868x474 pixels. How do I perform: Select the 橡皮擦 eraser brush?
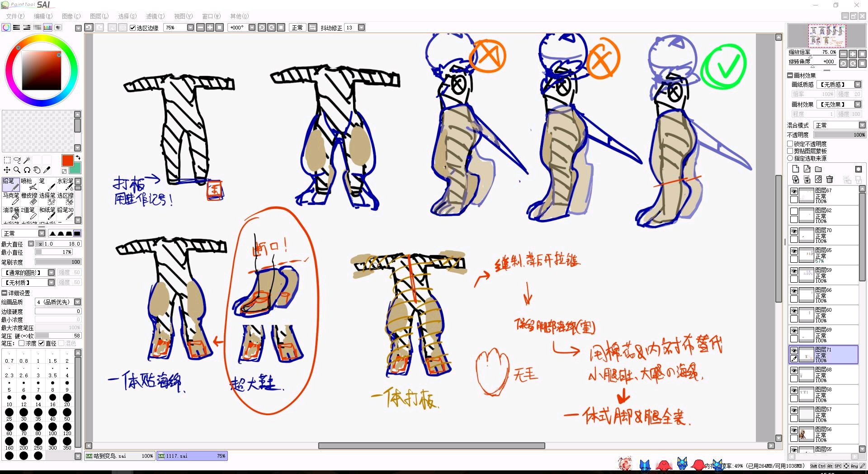[x=29, y=199]
